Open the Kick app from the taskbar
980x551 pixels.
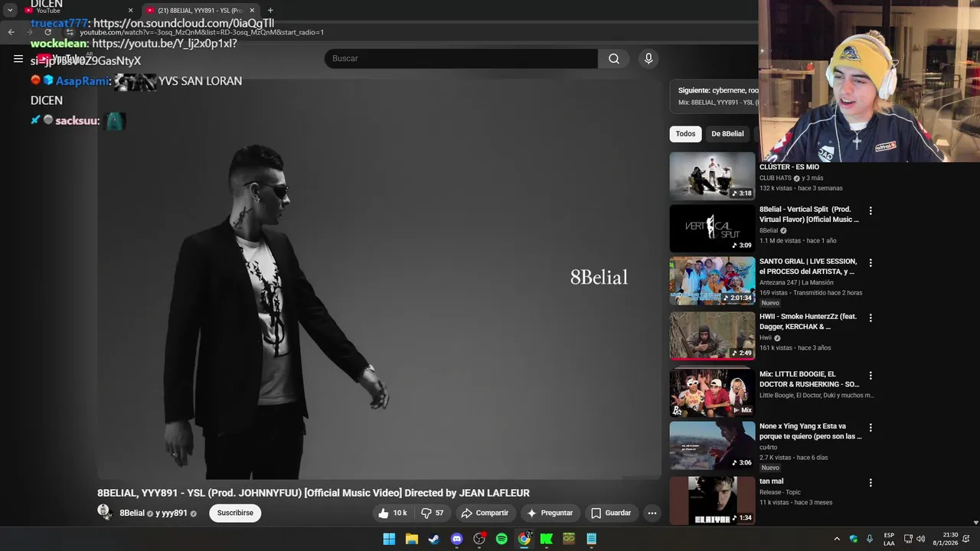(x=547, y=539)
